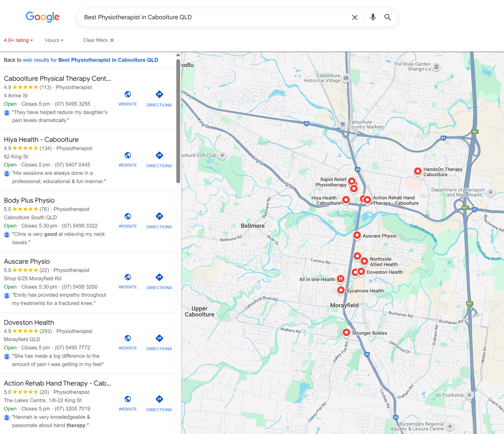The width and height of the screenshot is (504, 434).
Task: Click HandsOn Therapy Caboolture map pin
Action: (418, 171)
